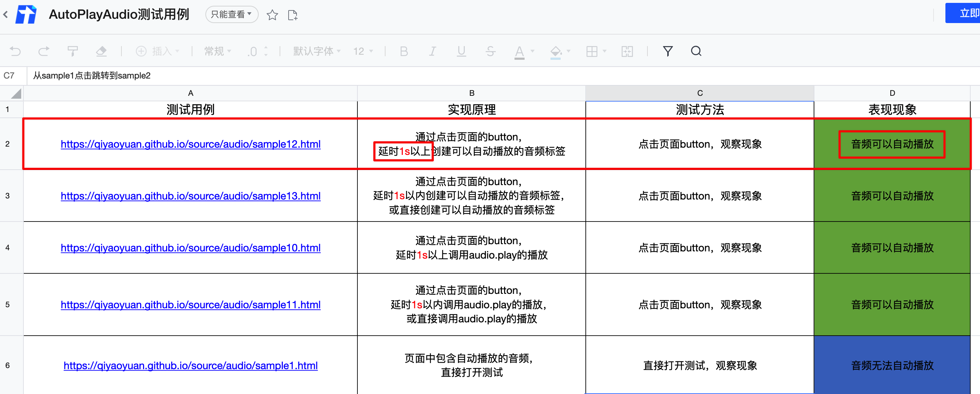Toggle bold formatting
This screenshot has width=980, height=394.
coord(404,51)
